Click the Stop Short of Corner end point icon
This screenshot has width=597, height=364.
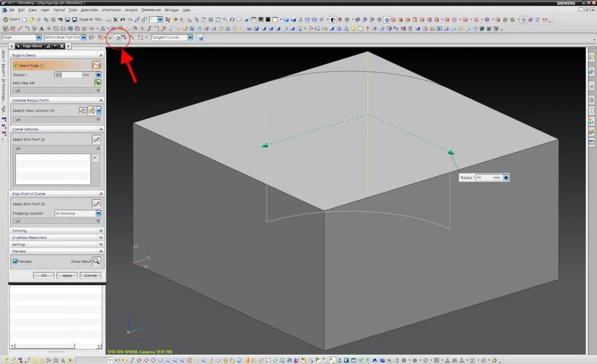click(97, 204)
